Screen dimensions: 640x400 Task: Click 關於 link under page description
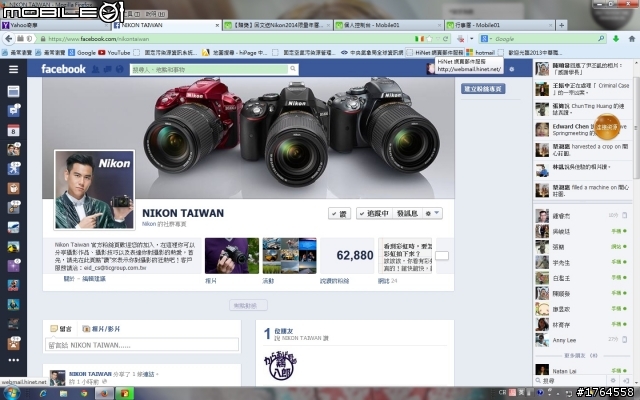click(69, 279)
